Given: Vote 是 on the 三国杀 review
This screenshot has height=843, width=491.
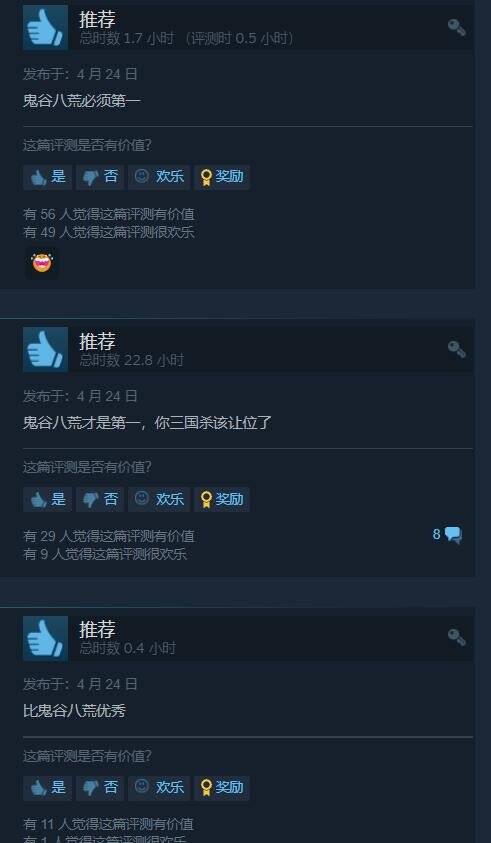Looking at the screenshot, I should [x=47, y=499].
